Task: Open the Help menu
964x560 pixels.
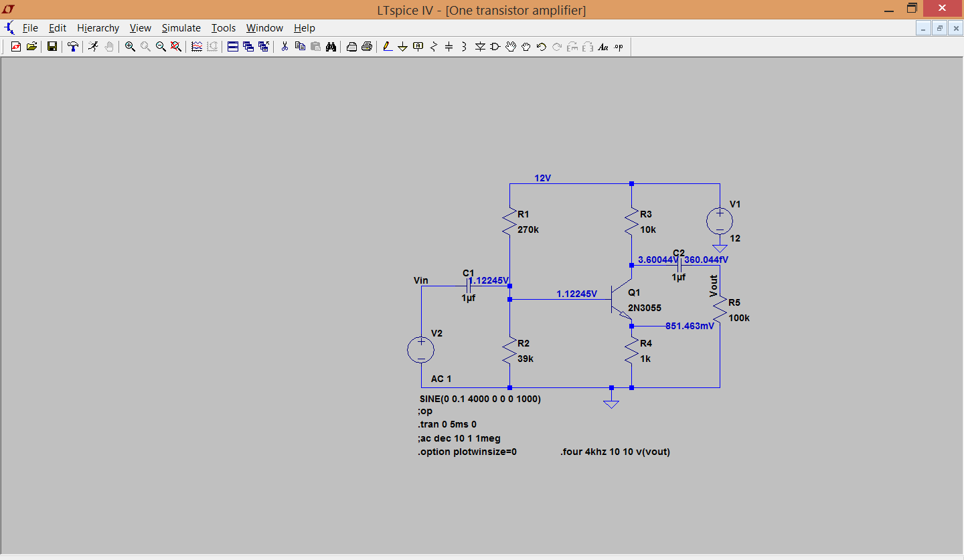Action: (x=305, y=28)
